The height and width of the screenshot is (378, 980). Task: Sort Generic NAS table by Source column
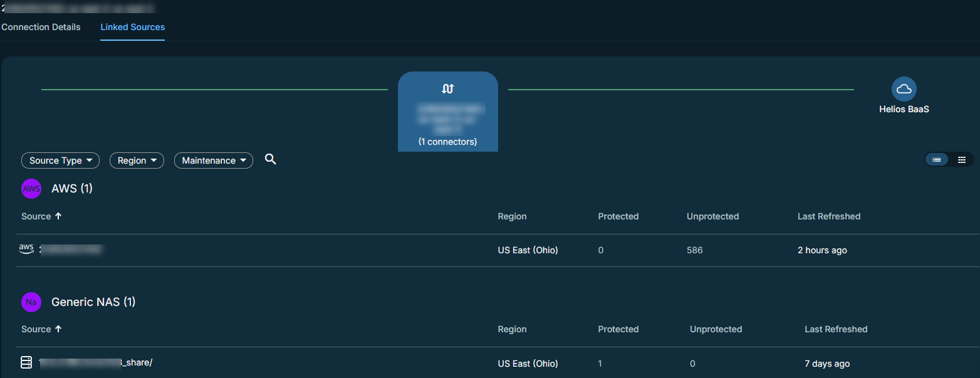[41, 329]
